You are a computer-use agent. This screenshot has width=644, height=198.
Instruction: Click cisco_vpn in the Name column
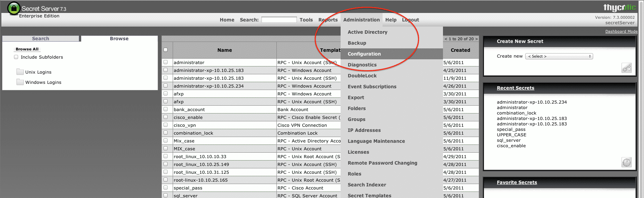[185, 125]
